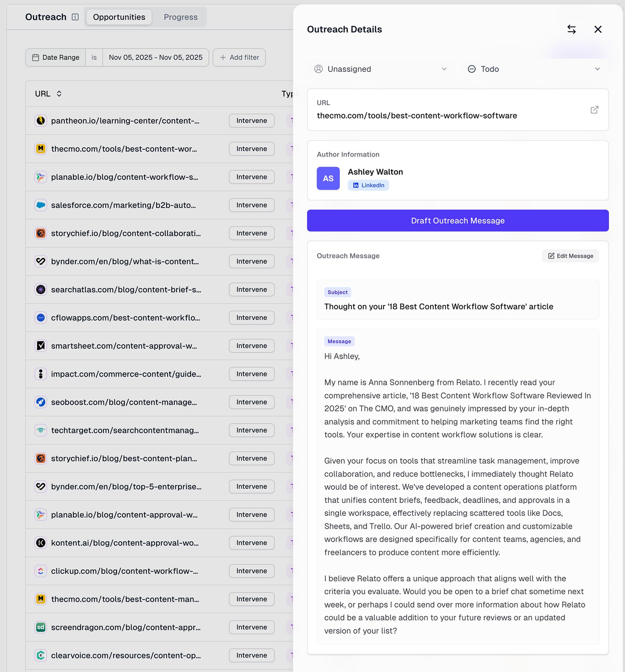Click the swap arrows icon in Outreach Details header
This screenshot has height=672, width=625.
coord(572,29)
